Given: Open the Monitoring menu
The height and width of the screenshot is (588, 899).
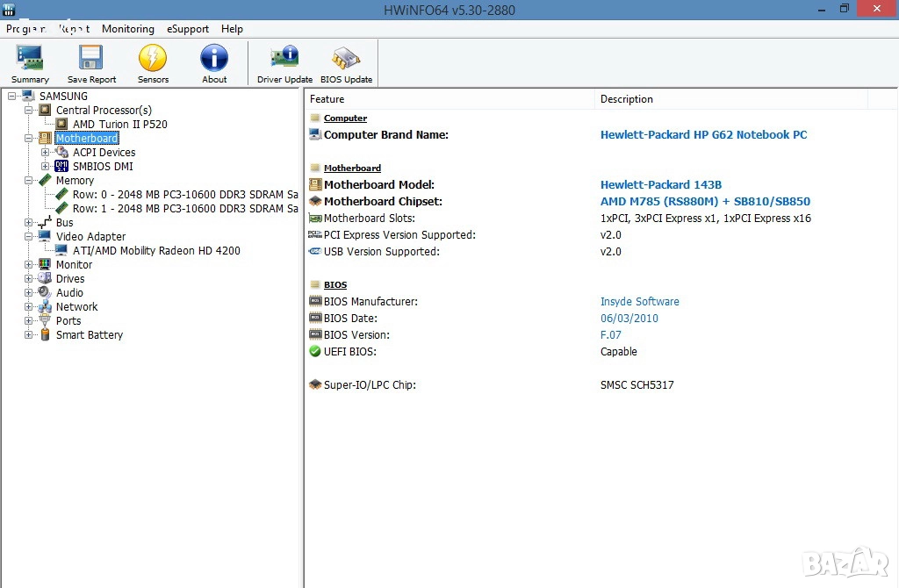Looking at the screenshot, I should [x=127, y=29].
